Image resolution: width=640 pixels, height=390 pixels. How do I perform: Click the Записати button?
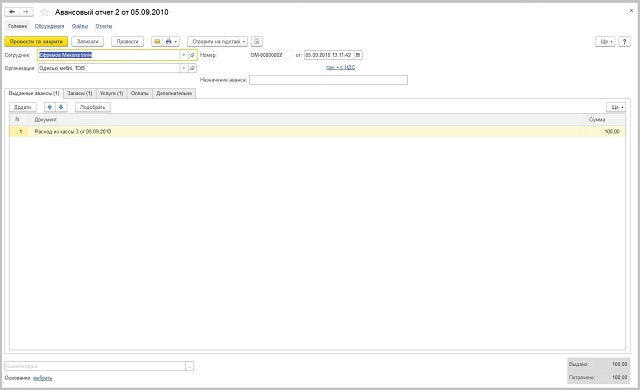click(87, 42)
